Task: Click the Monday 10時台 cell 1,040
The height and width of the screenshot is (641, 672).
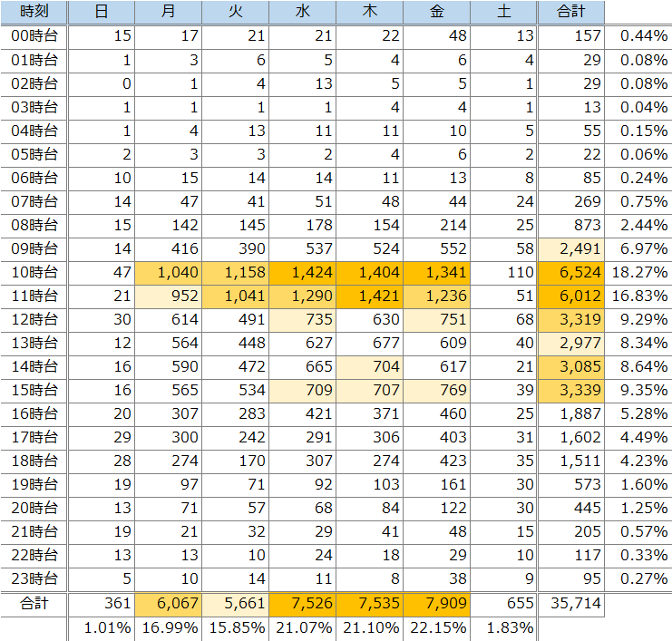Action: [x=168, y=272]
